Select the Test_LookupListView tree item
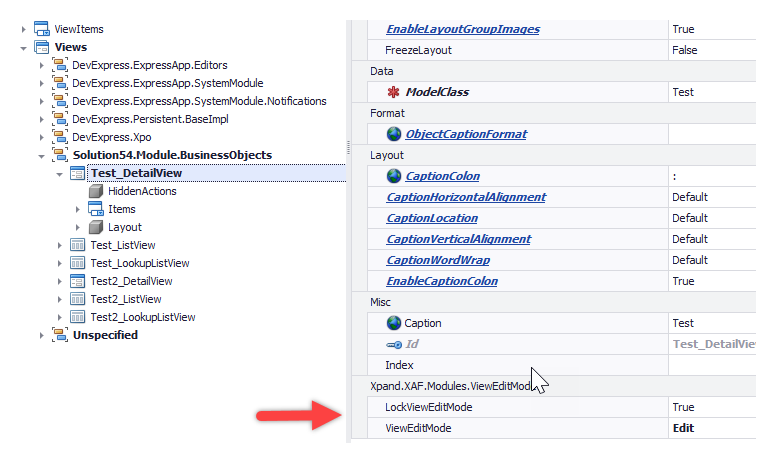776x463 pixels. [x=140, y=263]
